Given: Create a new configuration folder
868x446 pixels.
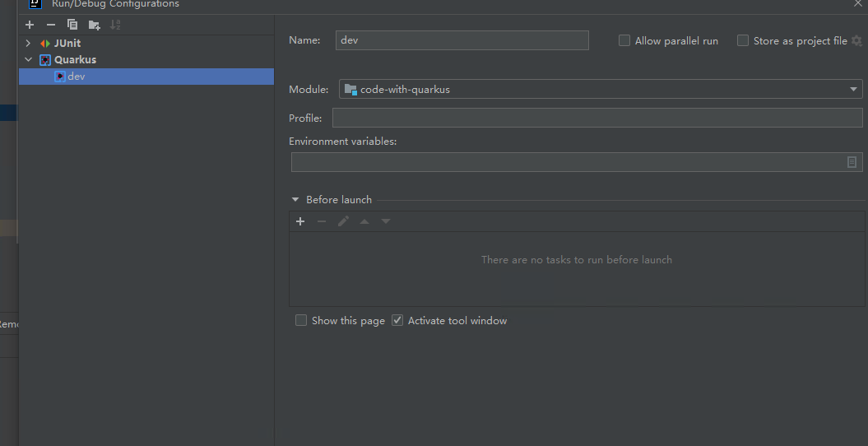Looking at the screenshot, I should coord(94,25).
